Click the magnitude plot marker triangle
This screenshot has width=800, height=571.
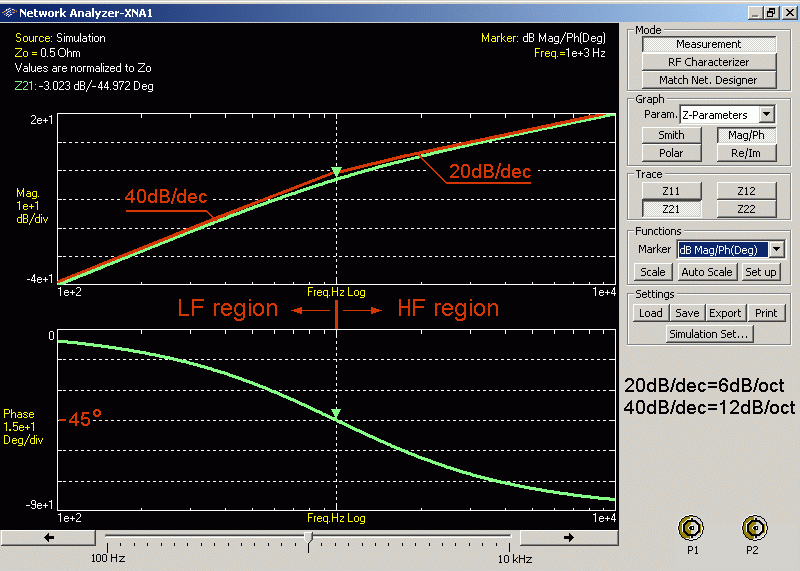[337, 173]
